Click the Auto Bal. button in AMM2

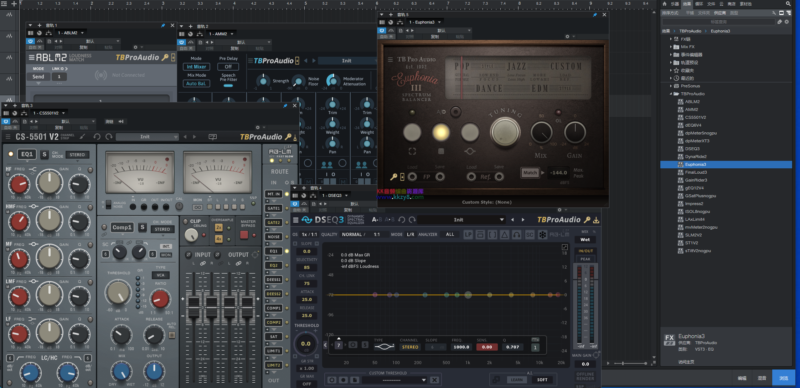click(196, 83)
